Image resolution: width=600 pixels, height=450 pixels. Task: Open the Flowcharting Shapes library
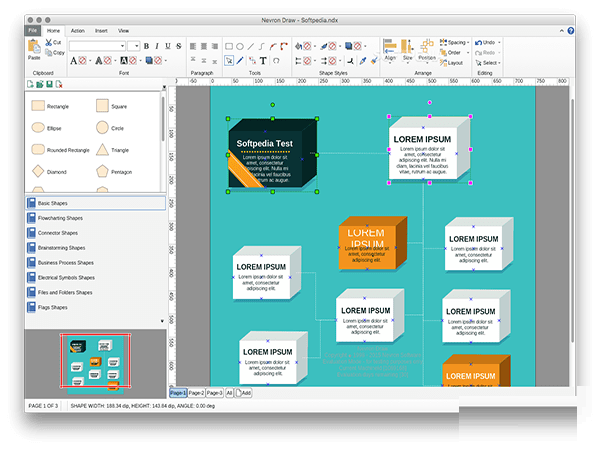click(x=60, y=218)
